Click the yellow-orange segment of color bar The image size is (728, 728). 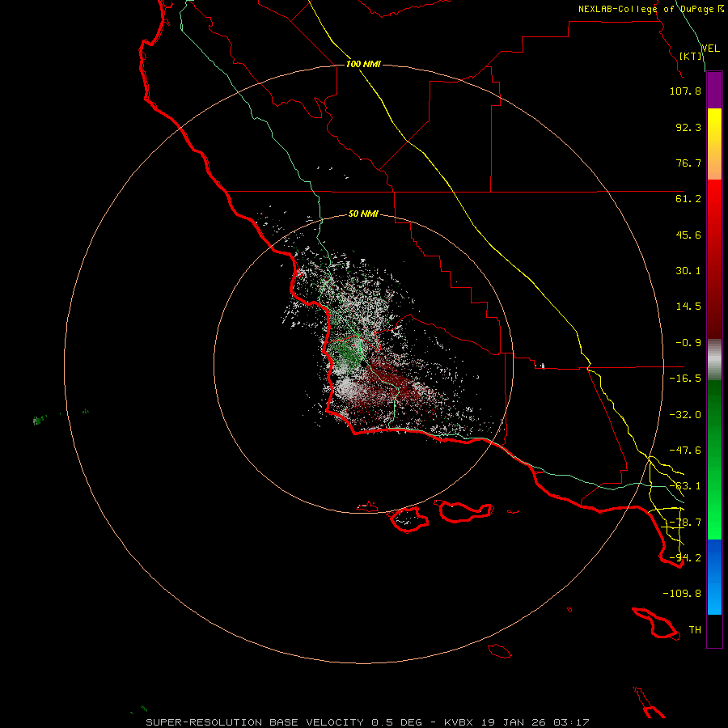pyautogui.click(x=714, y=144)
